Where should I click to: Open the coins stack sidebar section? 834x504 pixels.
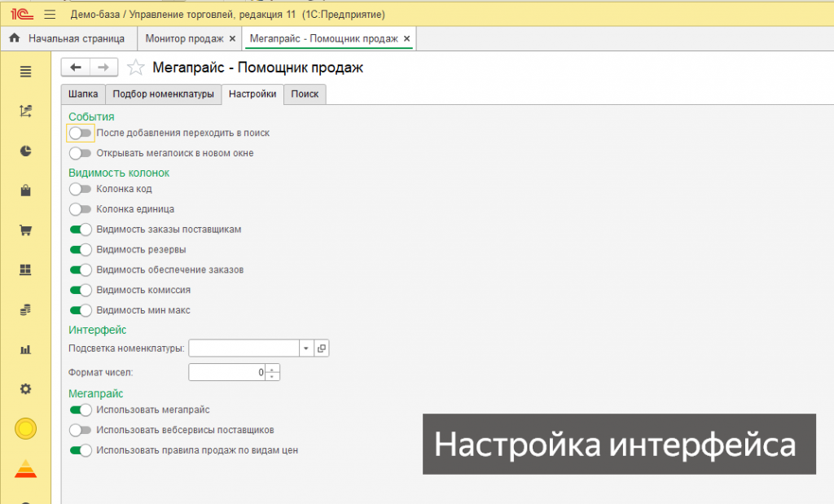click(x=25, y=309)
